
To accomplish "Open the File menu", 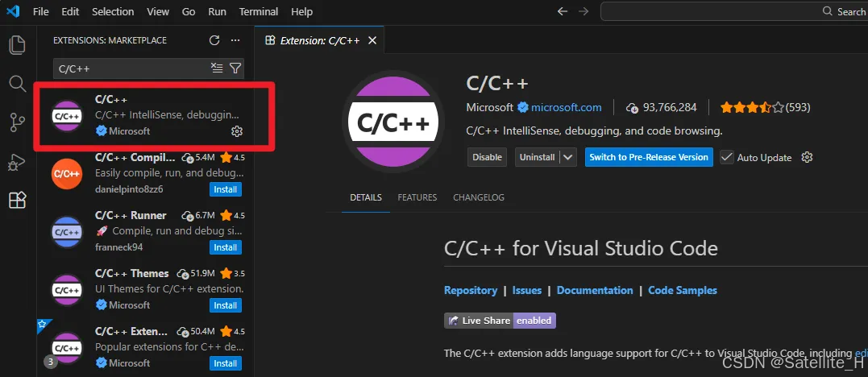I will point(41,11).
